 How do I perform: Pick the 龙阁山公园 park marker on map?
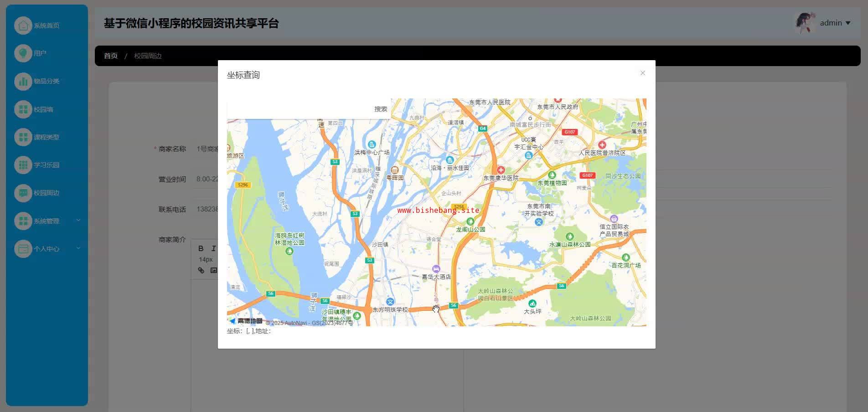(470, 221)
